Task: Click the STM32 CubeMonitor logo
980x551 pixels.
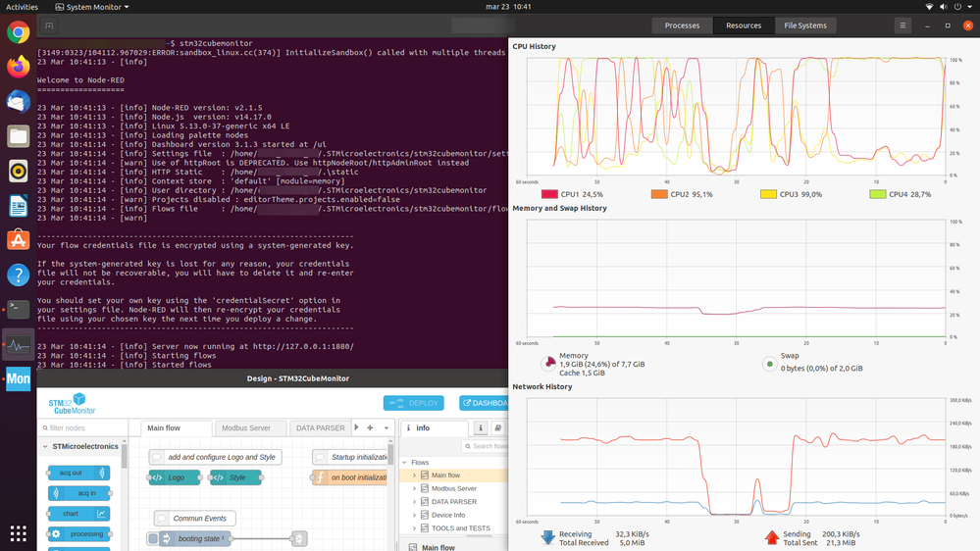Action: (73, 404)
